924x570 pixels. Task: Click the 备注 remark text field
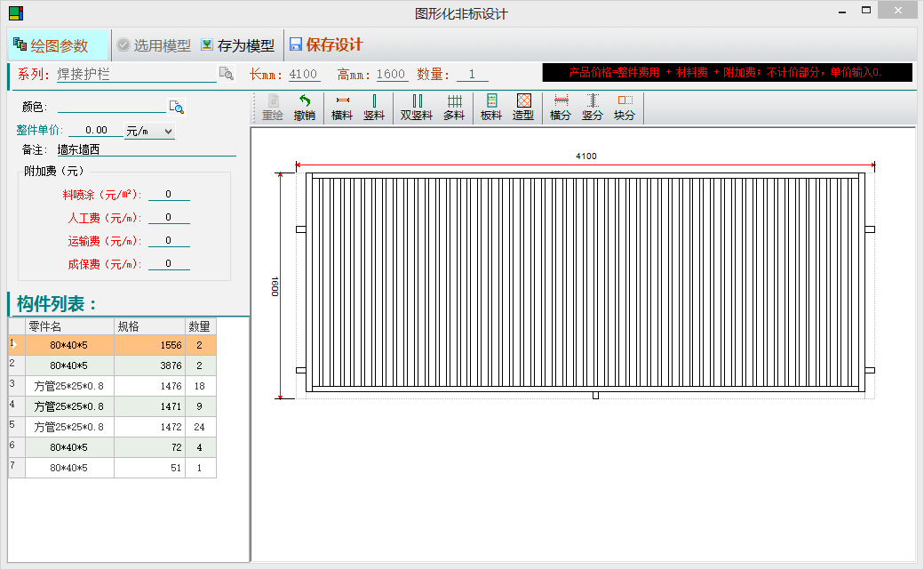(147, 149)
